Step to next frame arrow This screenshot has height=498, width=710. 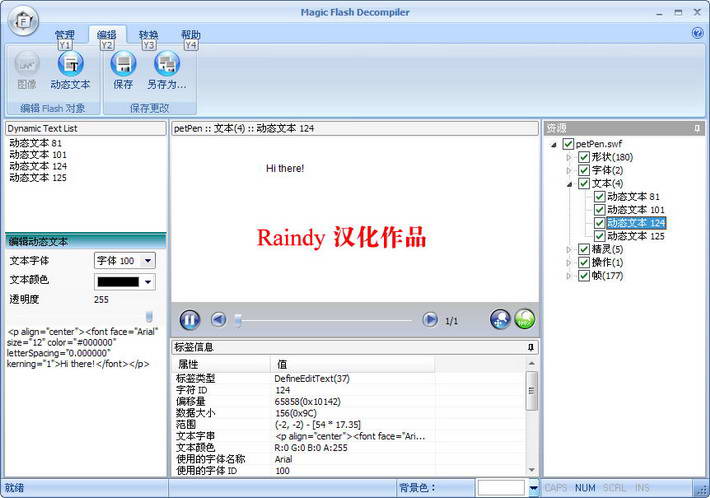(x=430, y=320)
